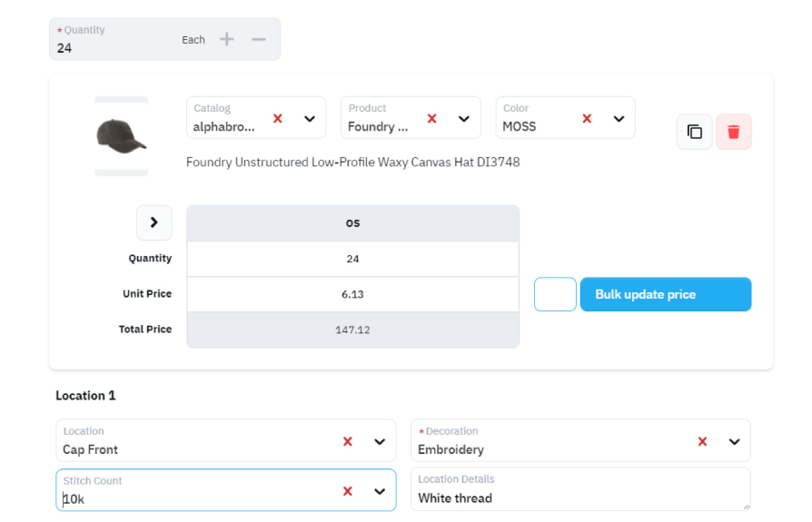The height and width of the screenshot is (522, 812).
Task: Click the Unit Price row label
Action: (x=147, y=294)
